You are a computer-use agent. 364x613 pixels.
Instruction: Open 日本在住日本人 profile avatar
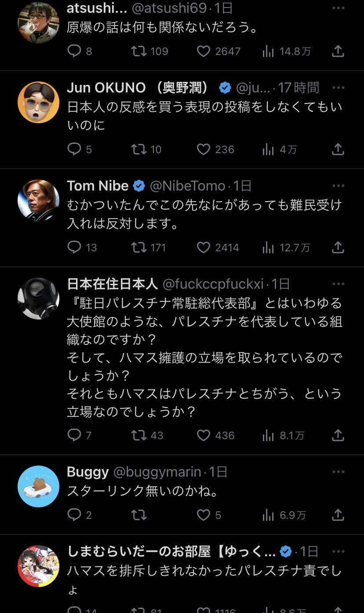38,298
